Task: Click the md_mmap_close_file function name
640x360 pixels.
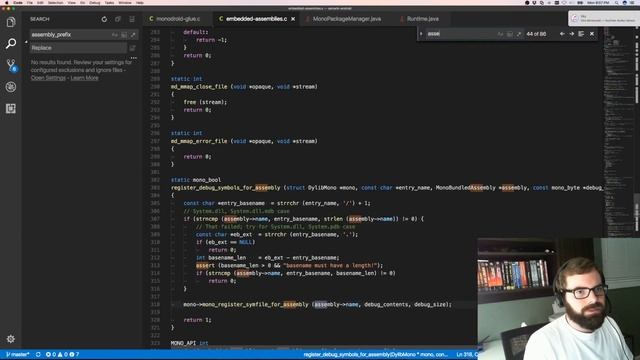Action: pos(199,87)
